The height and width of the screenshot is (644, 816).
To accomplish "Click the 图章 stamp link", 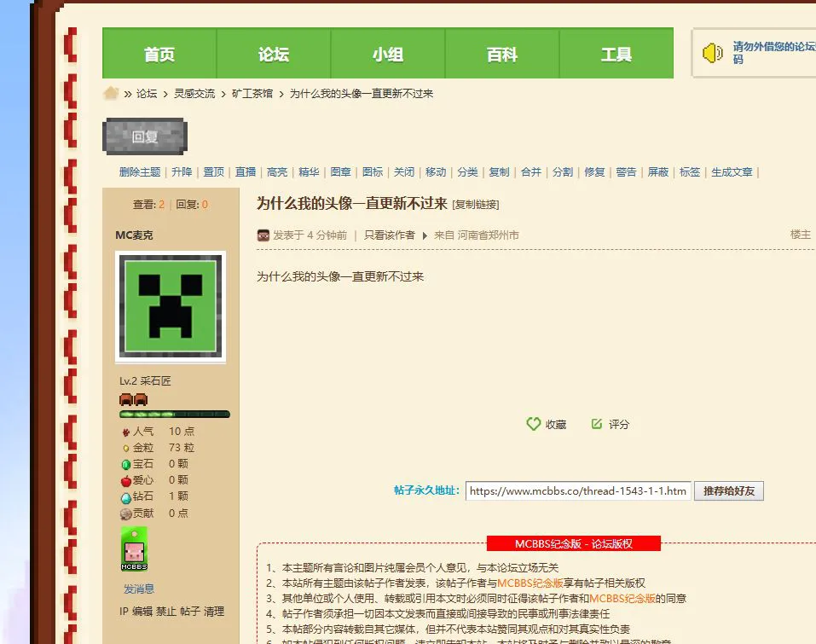I will pyautogui.click(x=340, y=171).
